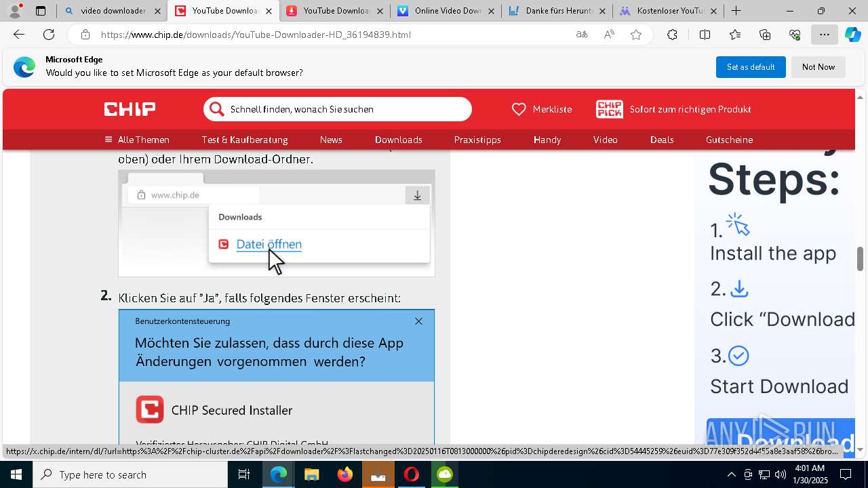Add this page to favorites star
Screen dimensions: 868x488
click(x=636, y=35)
